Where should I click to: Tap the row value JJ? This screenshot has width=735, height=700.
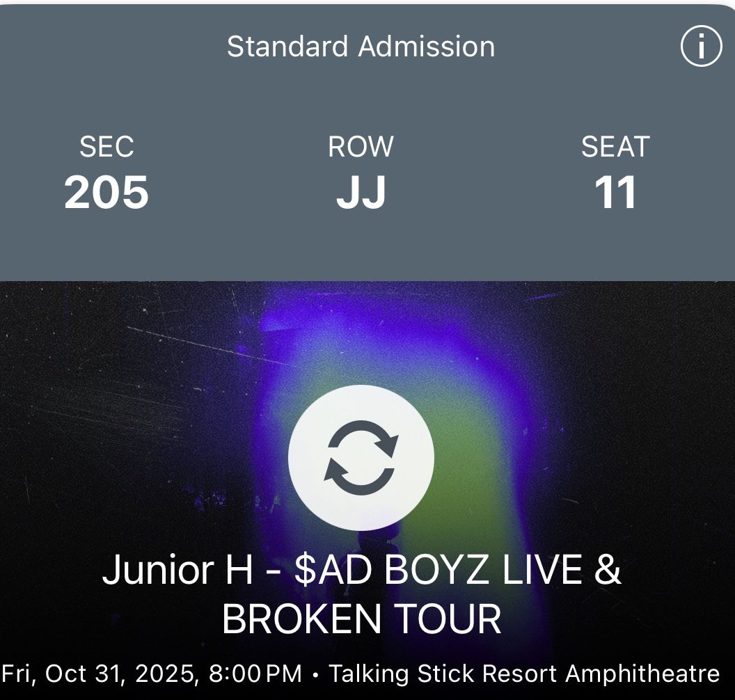coord(361,193)
